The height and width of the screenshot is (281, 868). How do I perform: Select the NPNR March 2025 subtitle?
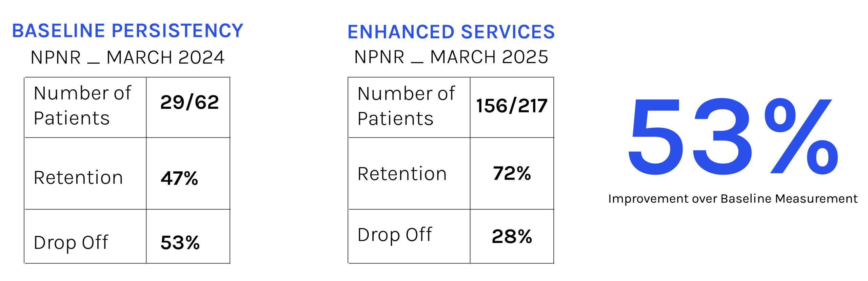point(451,57)
